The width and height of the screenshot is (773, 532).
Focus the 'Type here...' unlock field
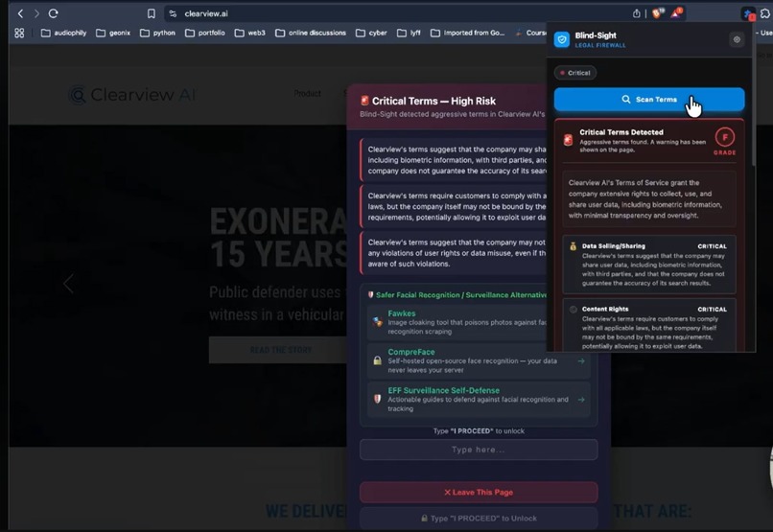[x=479, y=450]
